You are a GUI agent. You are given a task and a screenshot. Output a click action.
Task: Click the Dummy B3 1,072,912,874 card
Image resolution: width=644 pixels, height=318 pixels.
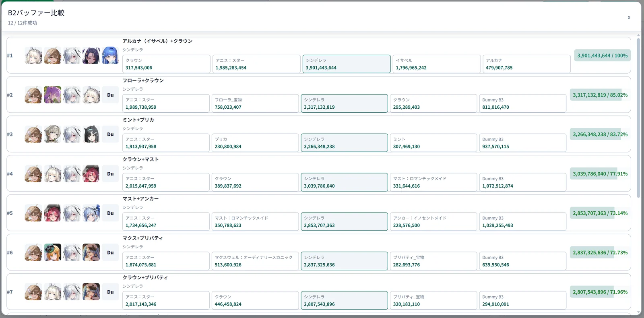click(x=523, y=182)
